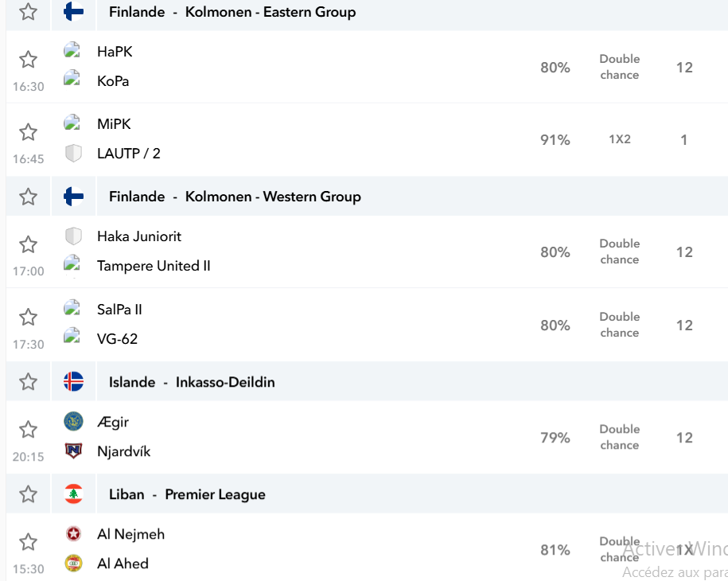The image size is (728, 581).
Task: Open Finlande Kolmonen - Eastern Group league
Action: click(x=232, y=12)
